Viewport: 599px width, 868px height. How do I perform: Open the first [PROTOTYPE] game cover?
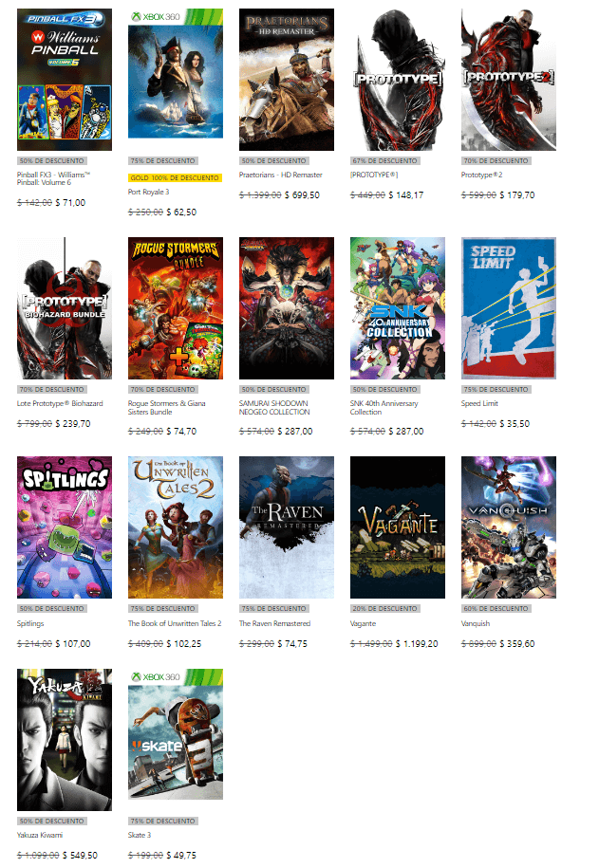pyautogui.click(x=398, y=79)
